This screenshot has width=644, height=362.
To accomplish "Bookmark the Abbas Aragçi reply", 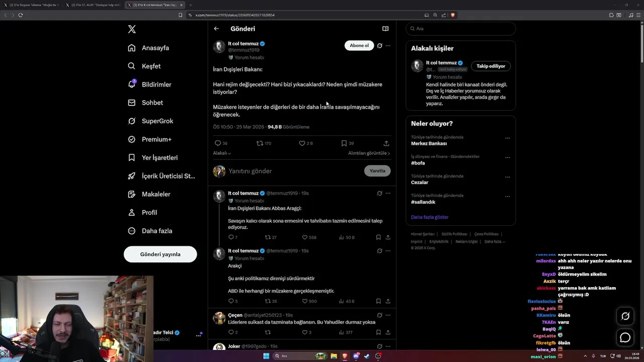I will 378,237.
